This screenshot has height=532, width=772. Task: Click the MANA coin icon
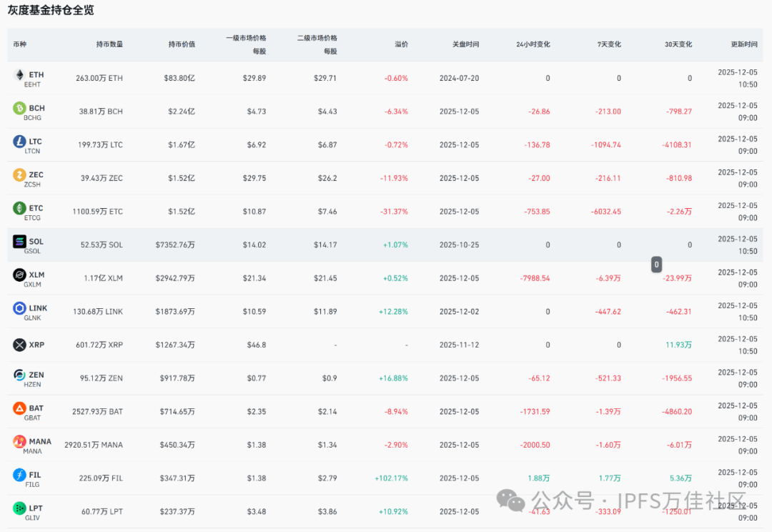[x=20, y=441]
